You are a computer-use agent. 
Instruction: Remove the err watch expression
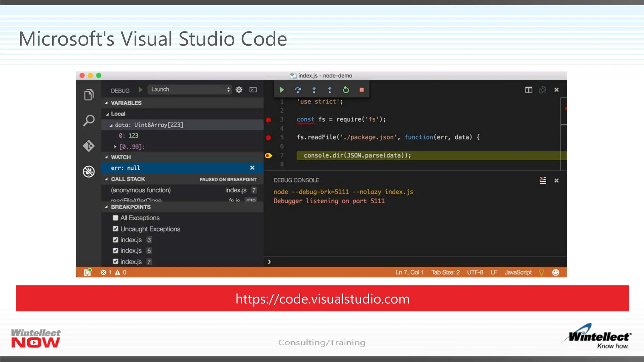pyautogui.click(x=252, y=168)
